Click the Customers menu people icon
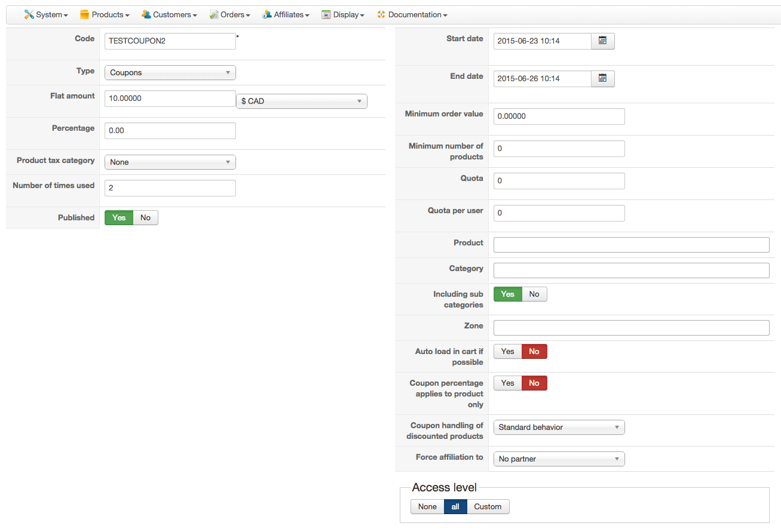The height and width of the screenshot is (532, 781). 146,14
